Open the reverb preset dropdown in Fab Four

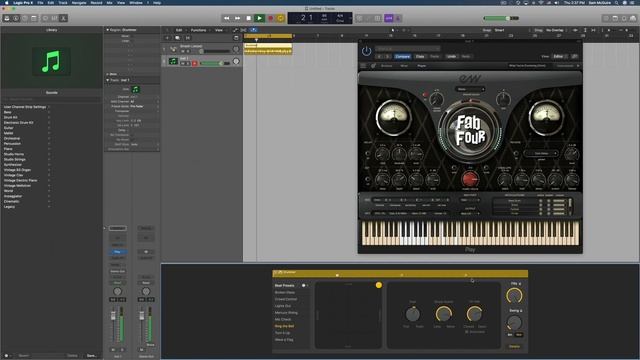[541, 153]
